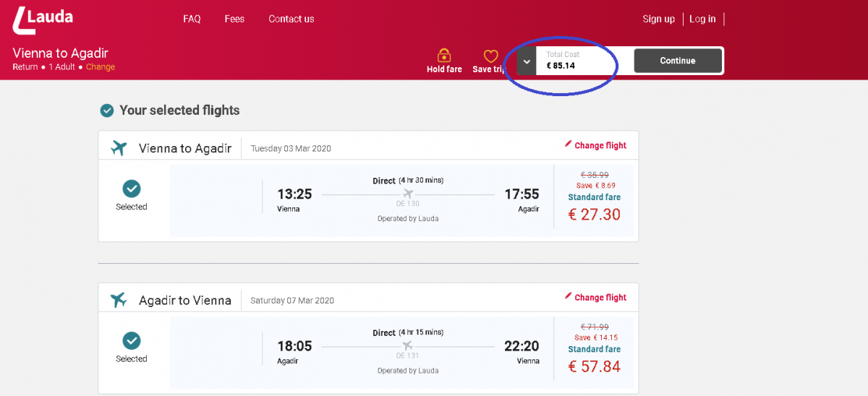Click Change next to 1 Adult
The width and height of the screenshot is (868, 396).
coord(101,67)
